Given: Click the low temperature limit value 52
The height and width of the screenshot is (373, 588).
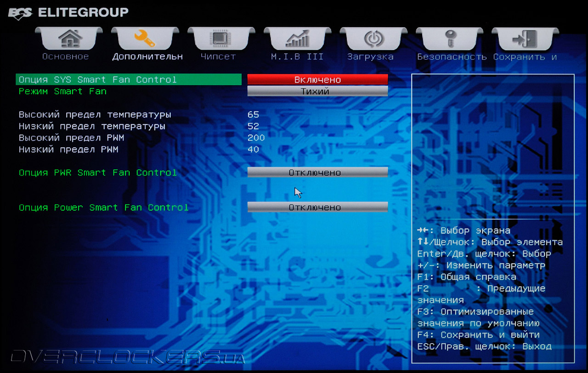Looking at the screenshot, I should coord(253,126).
